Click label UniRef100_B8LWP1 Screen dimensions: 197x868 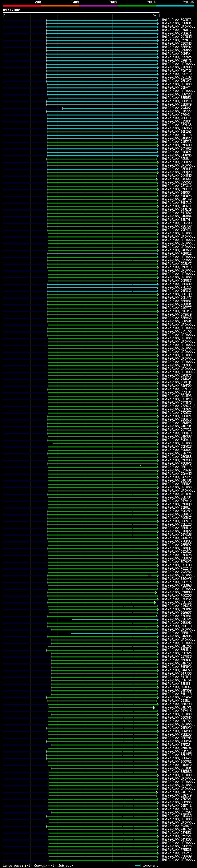click(176, 416)
